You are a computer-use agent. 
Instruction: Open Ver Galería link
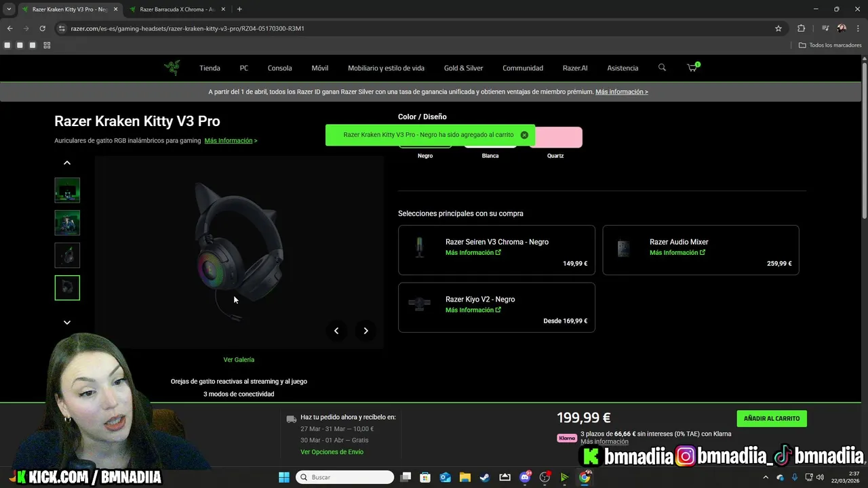(x=239, y=360)
